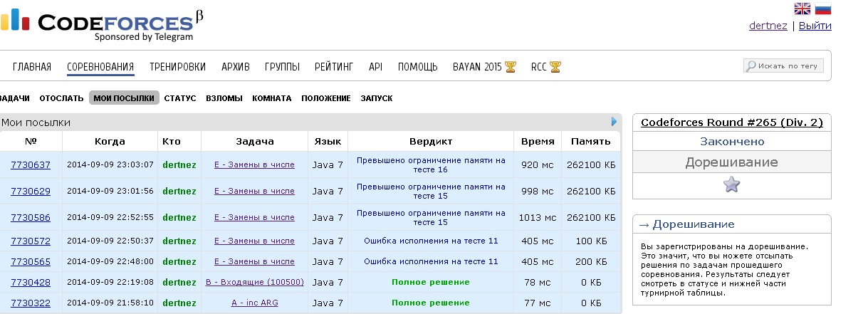Open submission 7730637
This screenshot has width=868, height=314.
(x=31, y=164)
